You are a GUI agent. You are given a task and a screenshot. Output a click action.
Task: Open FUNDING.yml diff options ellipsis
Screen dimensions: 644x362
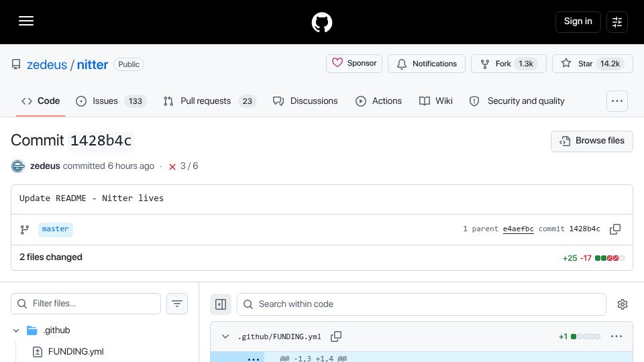[616, 337]
